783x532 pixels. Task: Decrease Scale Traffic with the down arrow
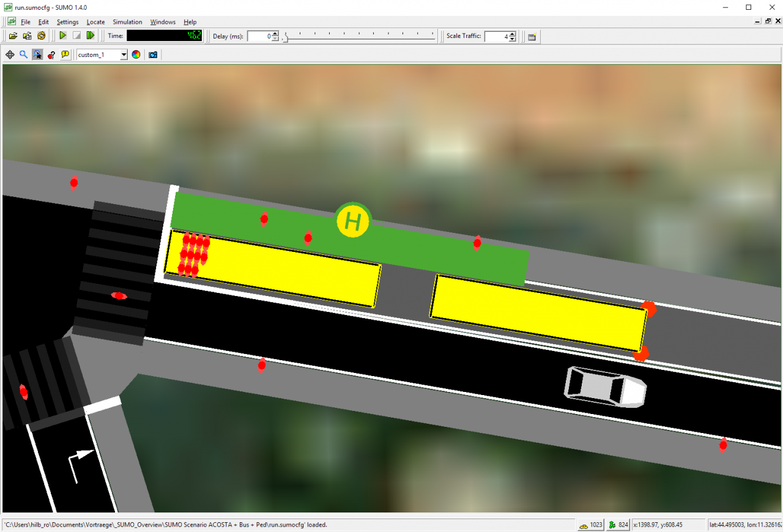coord(513,39)
